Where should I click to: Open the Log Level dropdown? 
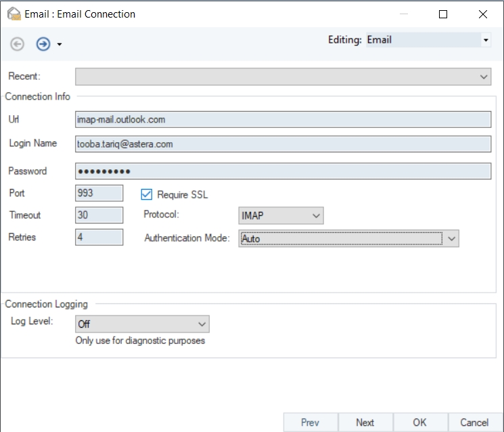tap(141, 324)
